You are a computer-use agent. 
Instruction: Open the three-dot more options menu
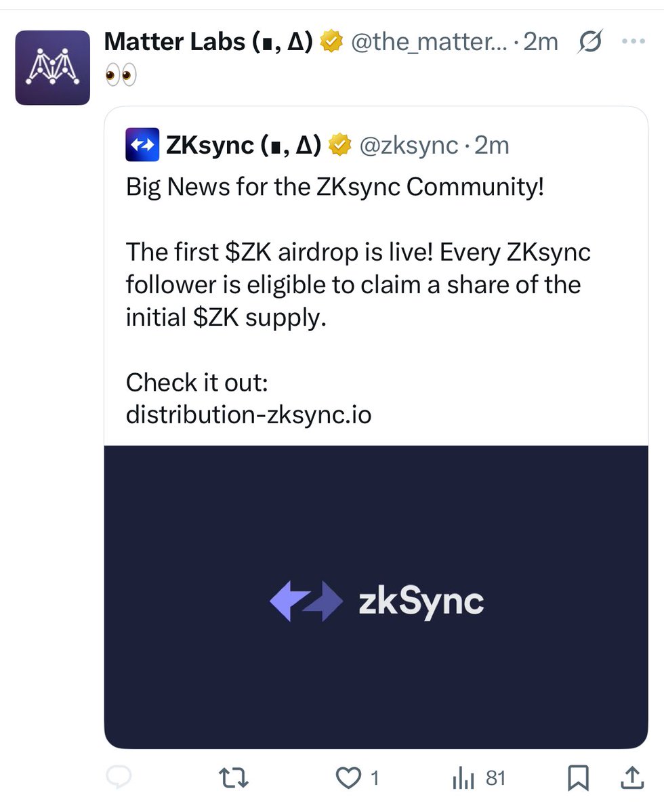pyautogui.click(x=634, y=41)
